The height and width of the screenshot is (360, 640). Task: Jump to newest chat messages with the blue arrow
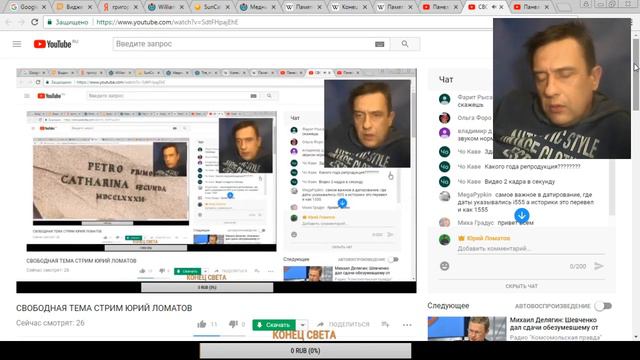coord(522,215)
